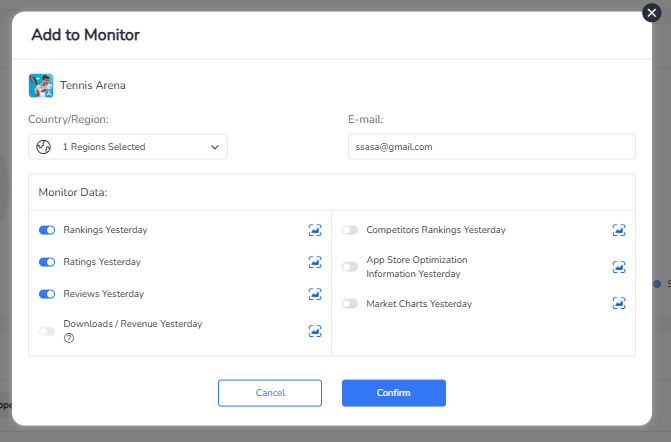Disable the Rankings Yesterday toggle
The image size is (671, 442).
(x=47, y=230)
